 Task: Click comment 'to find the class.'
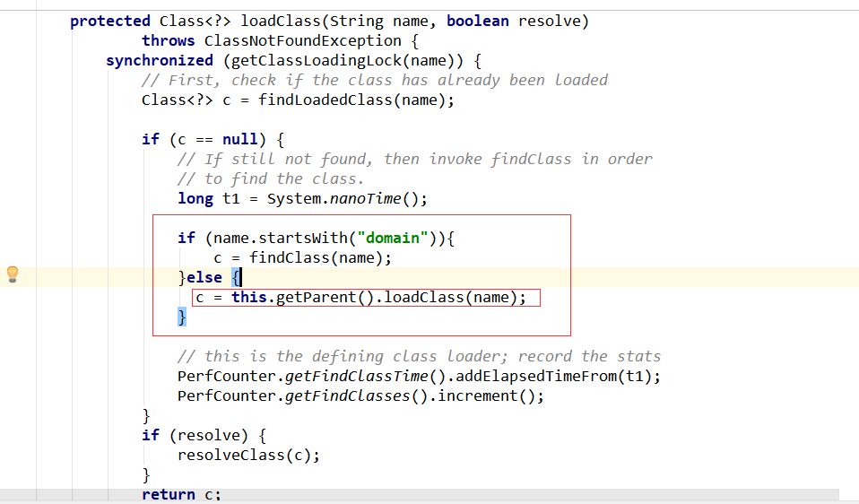pos(271,179)
